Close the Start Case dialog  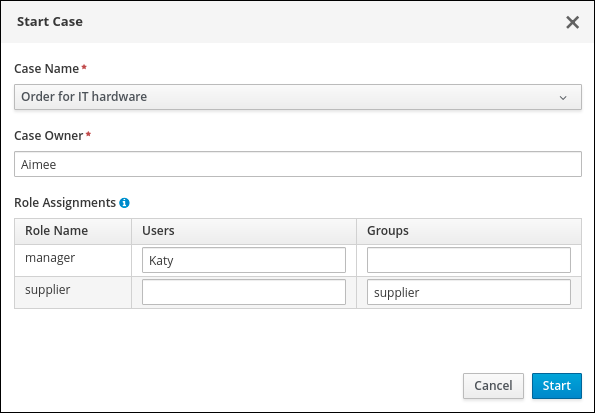coord(572,22)
